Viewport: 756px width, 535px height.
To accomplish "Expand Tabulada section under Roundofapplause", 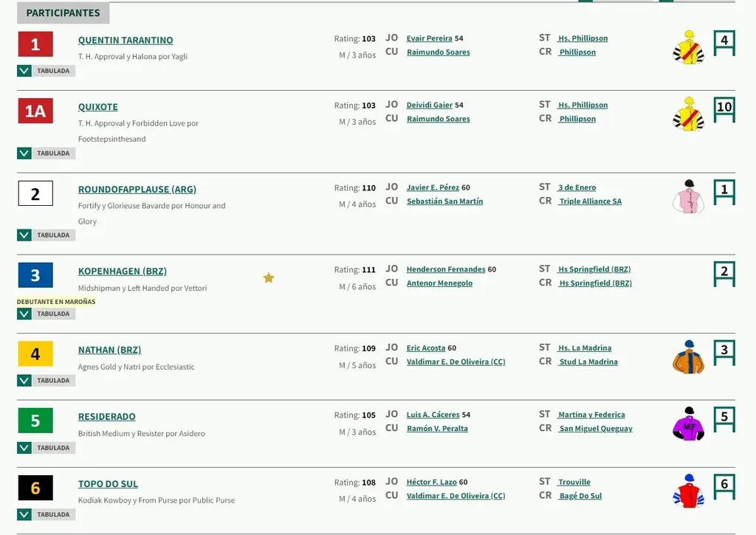I will click(x=24, y=235).
